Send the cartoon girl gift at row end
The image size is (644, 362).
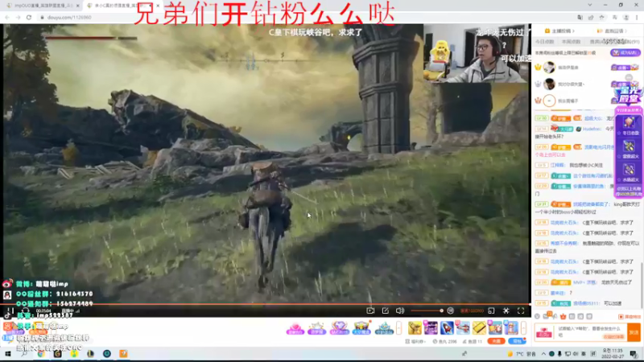tap(511, 328)
